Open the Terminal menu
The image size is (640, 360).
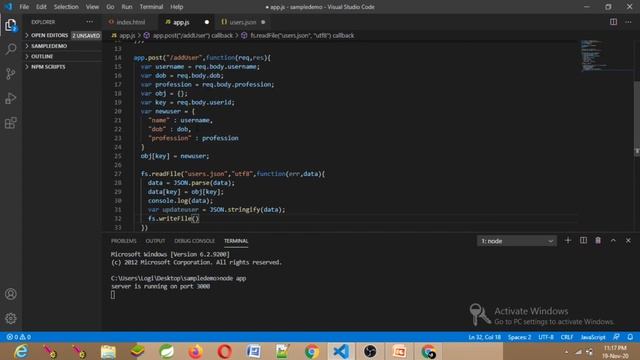(x=151, y=7)
